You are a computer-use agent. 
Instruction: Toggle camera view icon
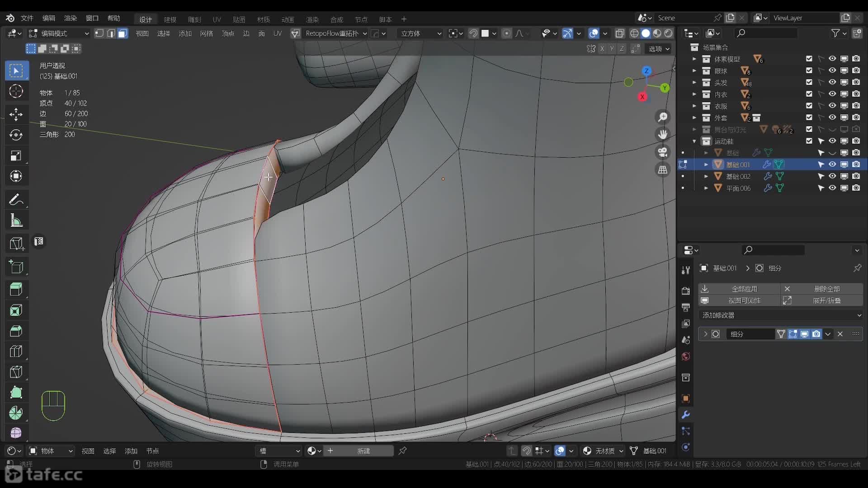click(x=663, y=152)
